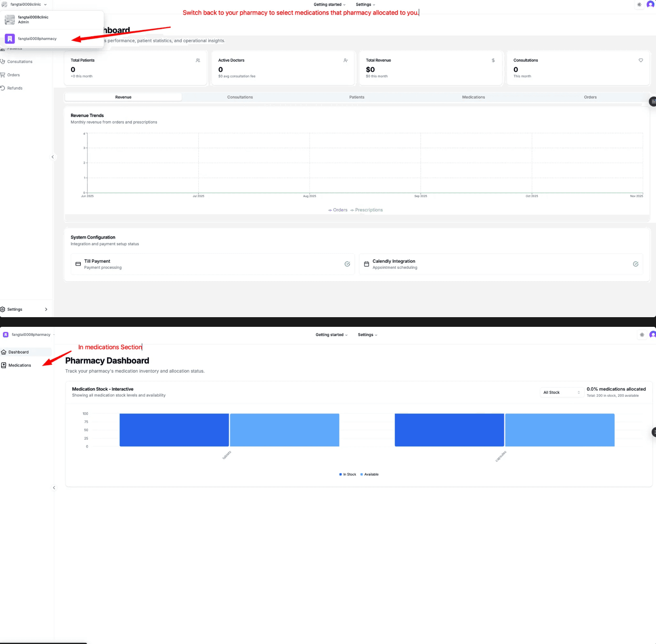
Task: Select the fangtai0008clinic Admin account entry
Action: pos(33,20)
